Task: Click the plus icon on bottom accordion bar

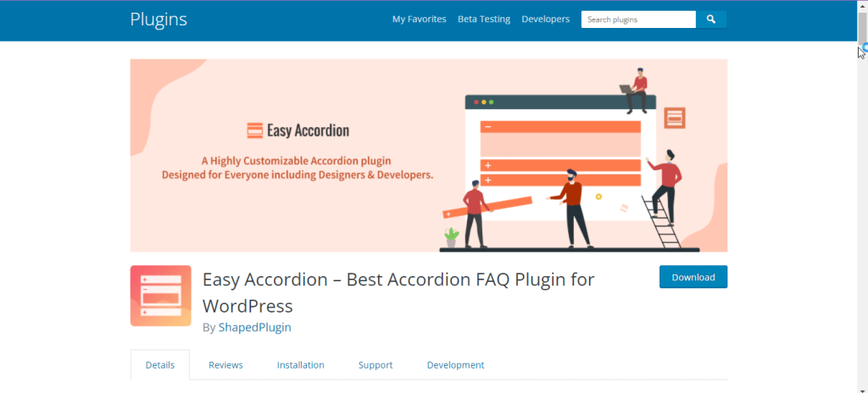Action: [x=488, y=180]
